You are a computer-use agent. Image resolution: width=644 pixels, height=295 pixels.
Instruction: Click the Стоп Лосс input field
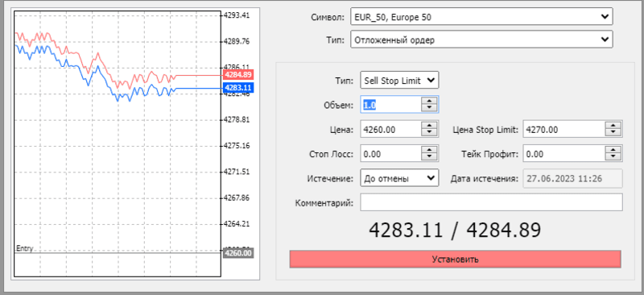[x=390, y=154]
